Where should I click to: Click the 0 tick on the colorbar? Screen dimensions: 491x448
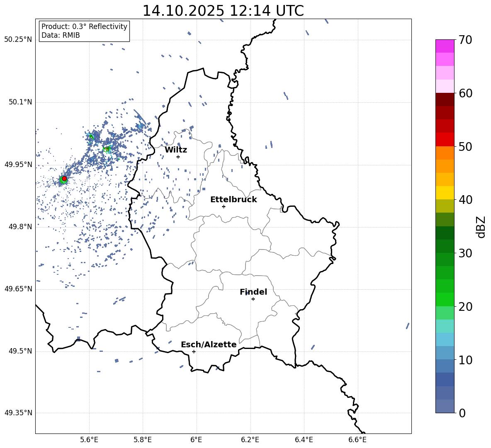tap(462, 413)
